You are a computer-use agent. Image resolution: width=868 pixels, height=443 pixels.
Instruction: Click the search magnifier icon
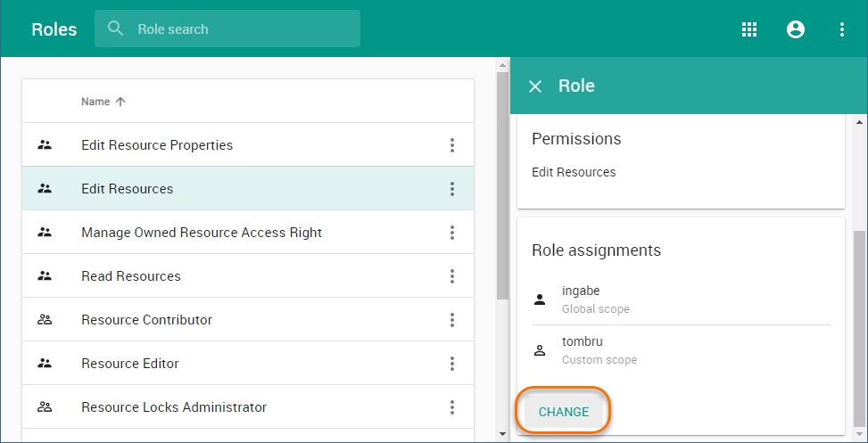(116, 29)
